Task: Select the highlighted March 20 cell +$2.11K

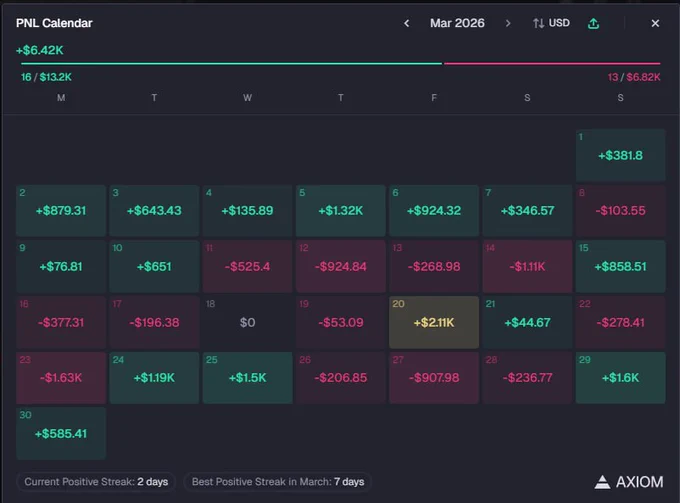Action: pyautogui.click(x=434, y=322)
